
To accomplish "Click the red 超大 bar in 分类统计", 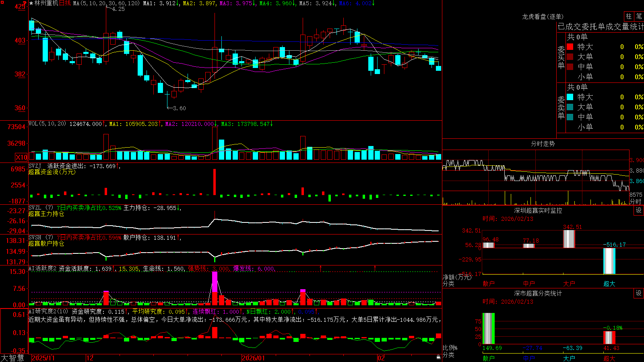I will click(609, 337).
